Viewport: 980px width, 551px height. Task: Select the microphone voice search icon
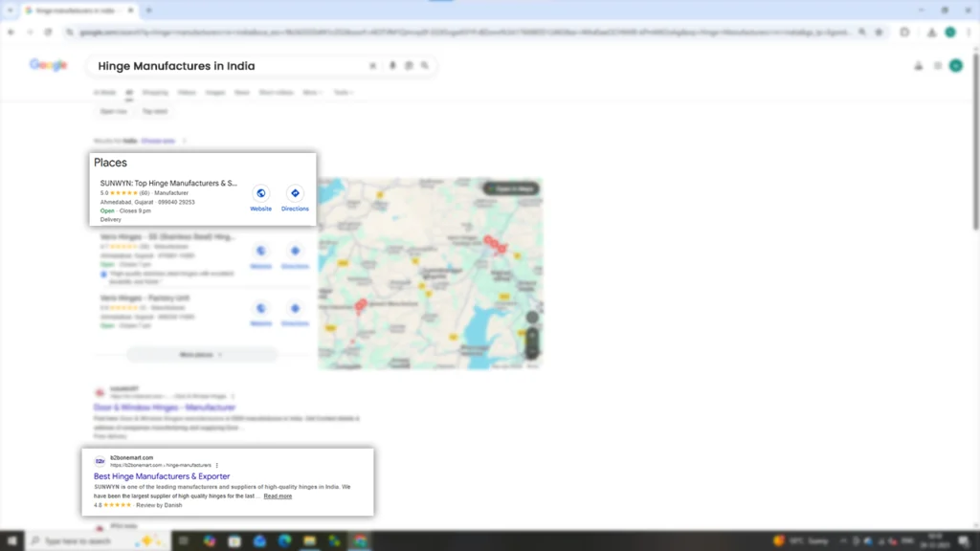392,65
